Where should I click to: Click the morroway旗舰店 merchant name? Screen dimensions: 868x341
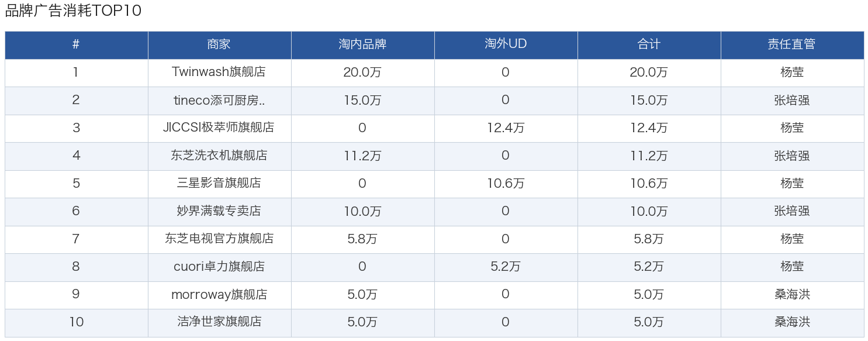[219, 294]
